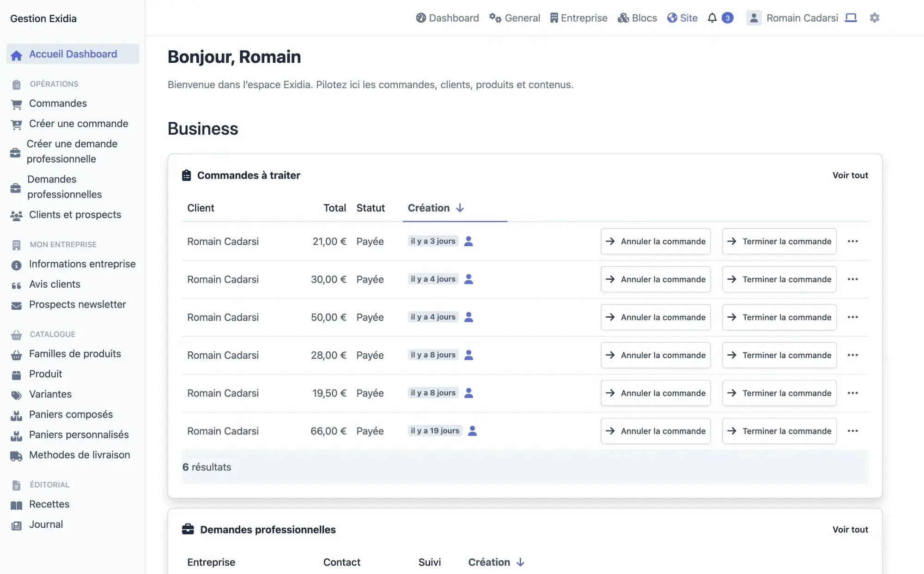Screen dimensions: 924x574
Task: Click Voir tout in Commandes à traiter
Action: (850, 175)
